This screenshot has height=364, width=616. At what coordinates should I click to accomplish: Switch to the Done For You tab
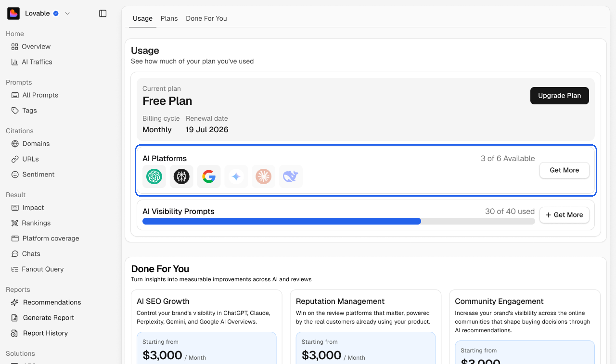pyautogui.click(x=206, y=18)
